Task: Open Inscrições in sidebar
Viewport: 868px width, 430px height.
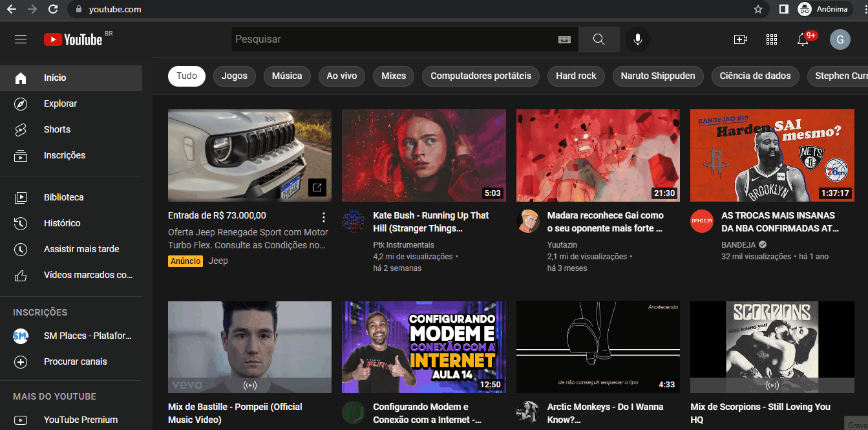Action: coord(71,155)
